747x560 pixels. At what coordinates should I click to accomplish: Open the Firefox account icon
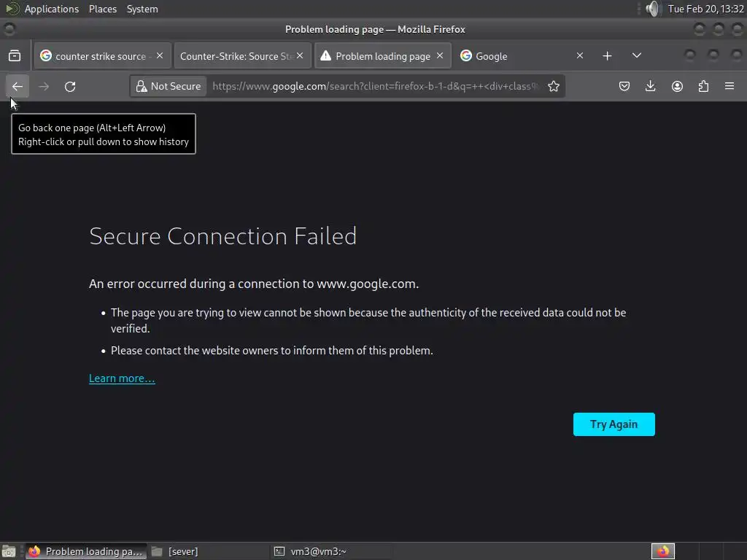[x=677, y=86]
